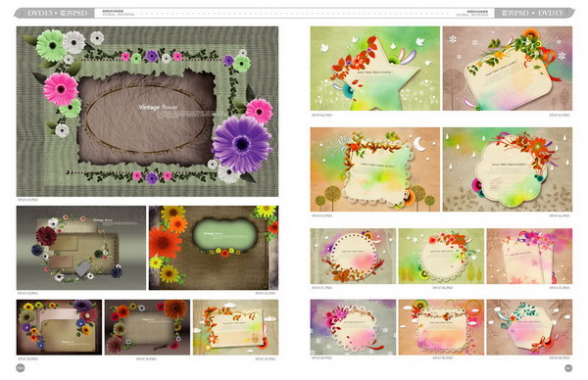Choose the scalloped square frame with crescent moon
Screen dimensions: 588x380
375,169
